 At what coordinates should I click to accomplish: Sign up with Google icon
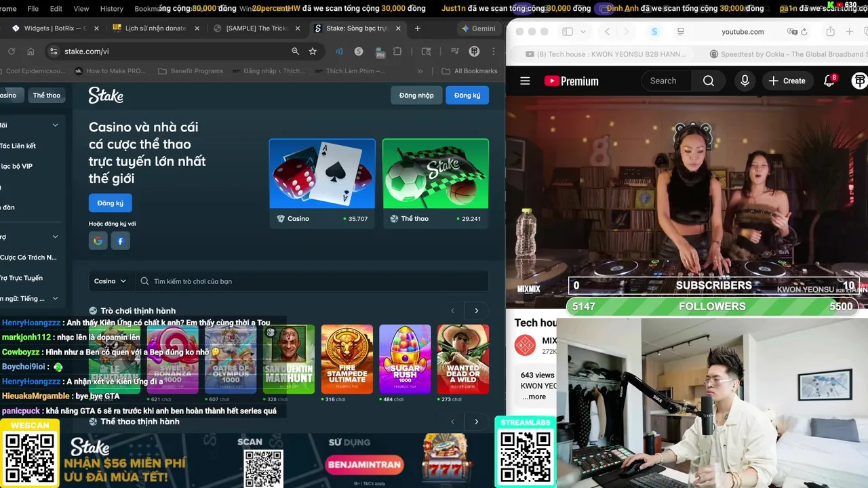(98, 241)
